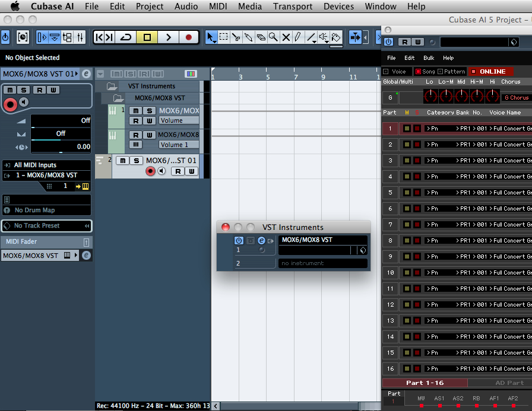532x411 pixels.
Task: Click the Constrain Delay Compensation button
Action: tap(23, 37)
